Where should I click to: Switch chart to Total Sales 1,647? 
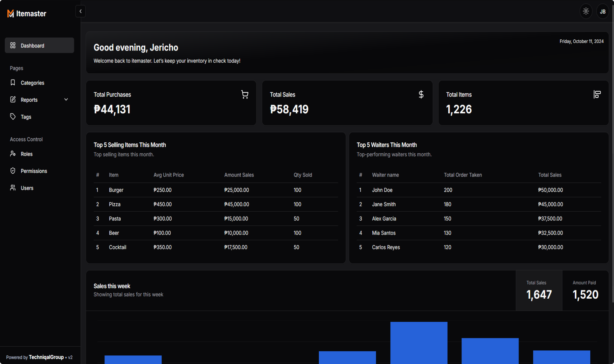(539, 290)
